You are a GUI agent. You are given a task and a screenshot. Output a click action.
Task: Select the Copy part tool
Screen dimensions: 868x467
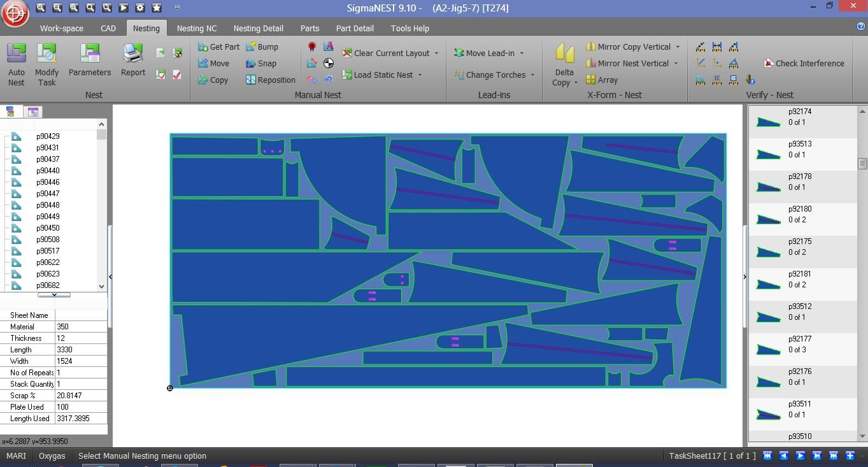pyautogui.click(x=213, y=80)
